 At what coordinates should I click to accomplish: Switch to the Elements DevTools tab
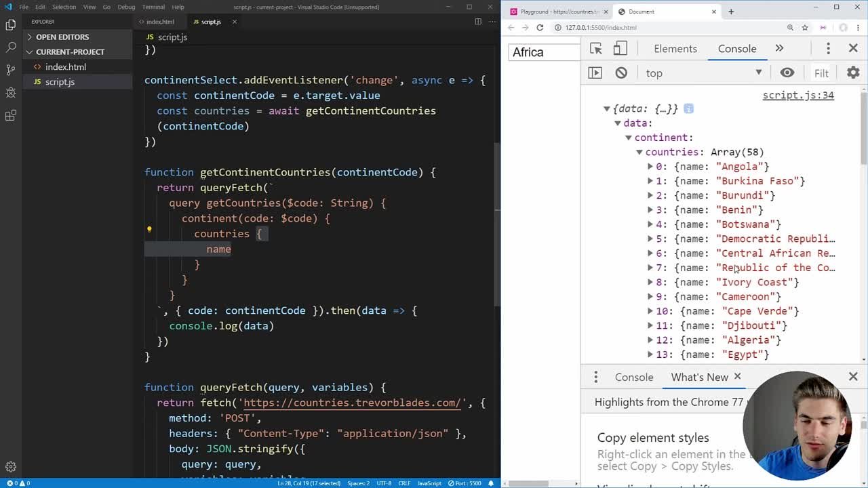[x=675, y=48]
